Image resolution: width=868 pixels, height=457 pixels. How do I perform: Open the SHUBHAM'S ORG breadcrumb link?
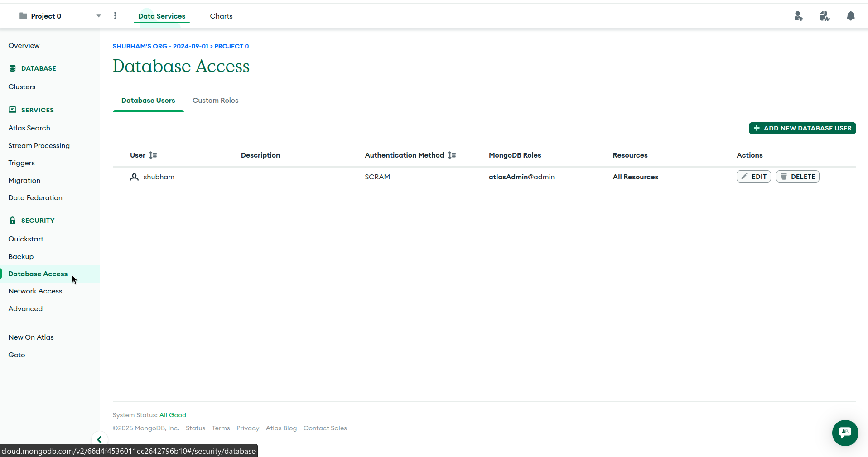(159, 46)
